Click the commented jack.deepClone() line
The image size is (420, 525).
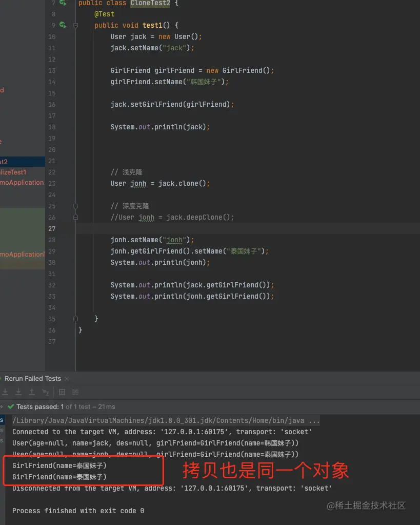[x=172, y=217]
